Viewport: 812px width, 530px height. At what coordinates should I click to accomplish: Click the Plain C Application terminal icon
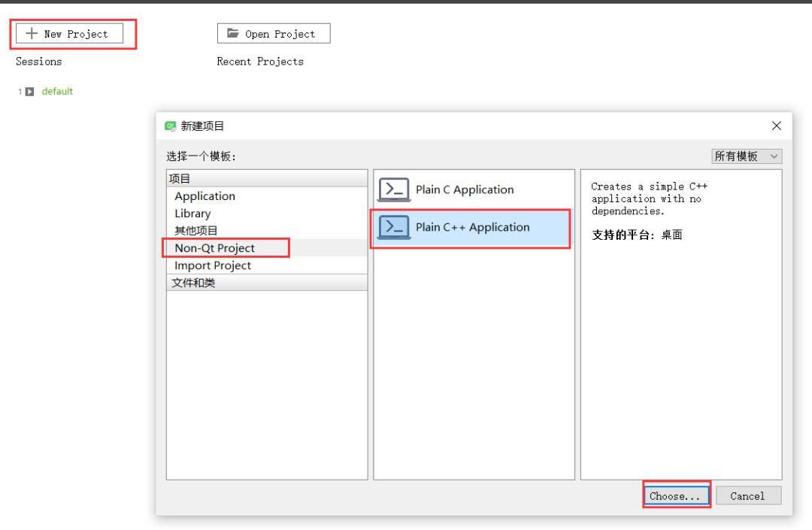[394, 189]
